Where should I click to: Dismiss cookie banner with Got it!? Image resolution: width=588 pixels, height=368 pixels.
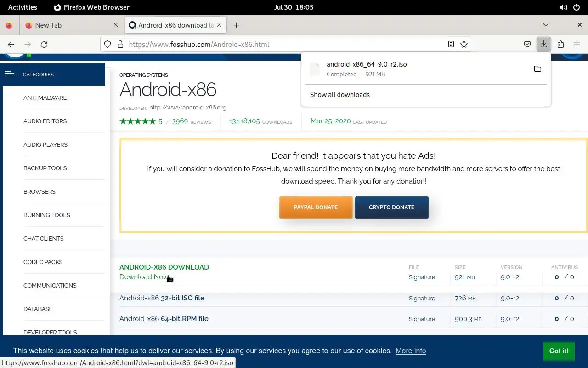tap(559, 351)
